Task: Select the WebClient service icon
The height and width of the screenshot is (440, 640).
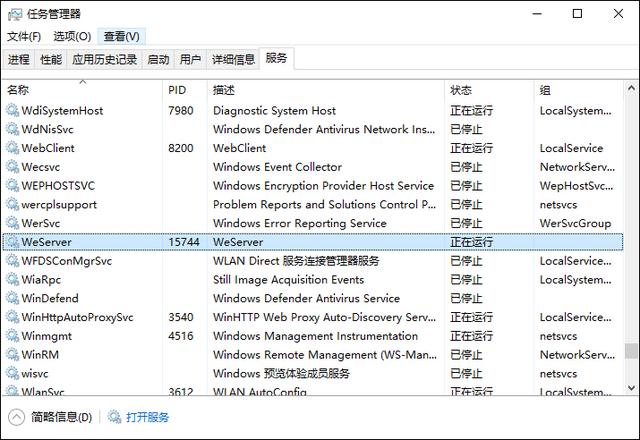Action: (x=12, y=148)
